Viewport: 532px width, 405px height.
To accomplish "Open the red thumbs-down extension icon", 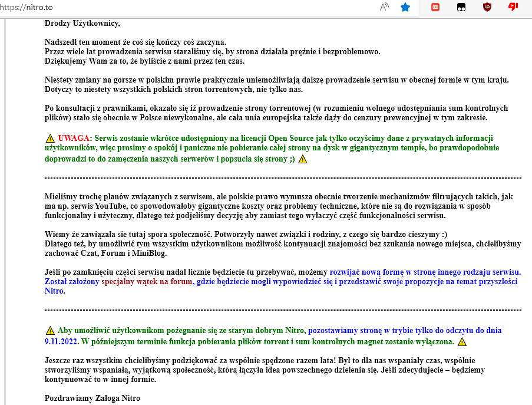I will coord(513,7).
